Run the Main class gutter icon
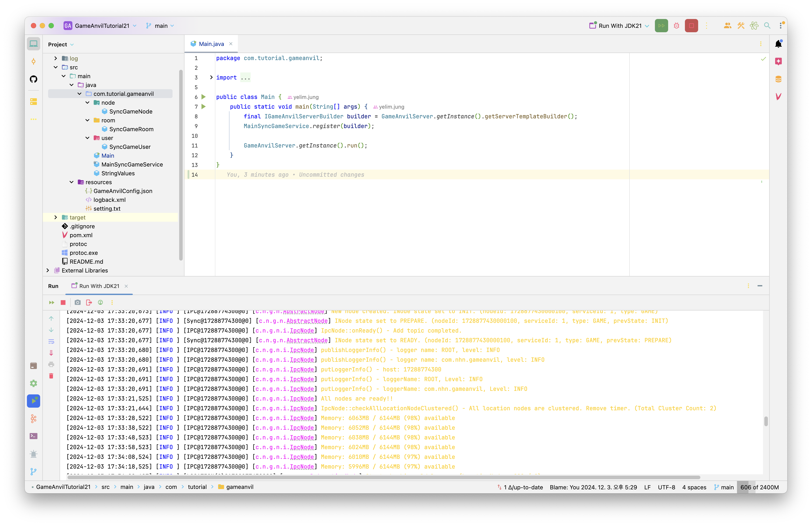812x526 pixels. 203,97
